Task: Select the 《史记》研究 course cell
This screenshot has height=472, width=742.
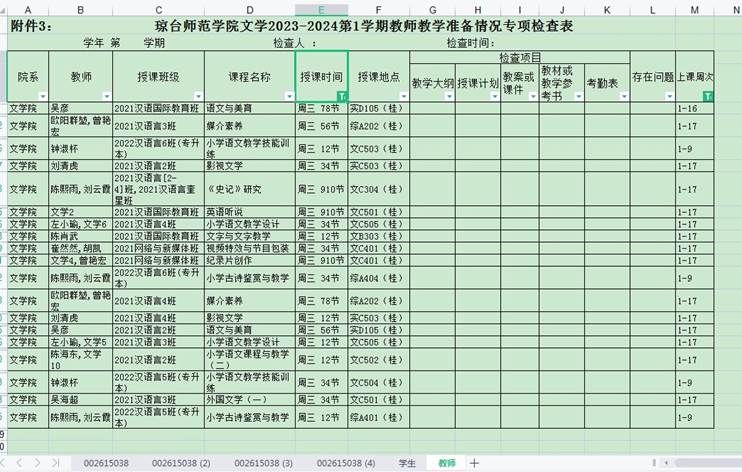Action: 249,189
